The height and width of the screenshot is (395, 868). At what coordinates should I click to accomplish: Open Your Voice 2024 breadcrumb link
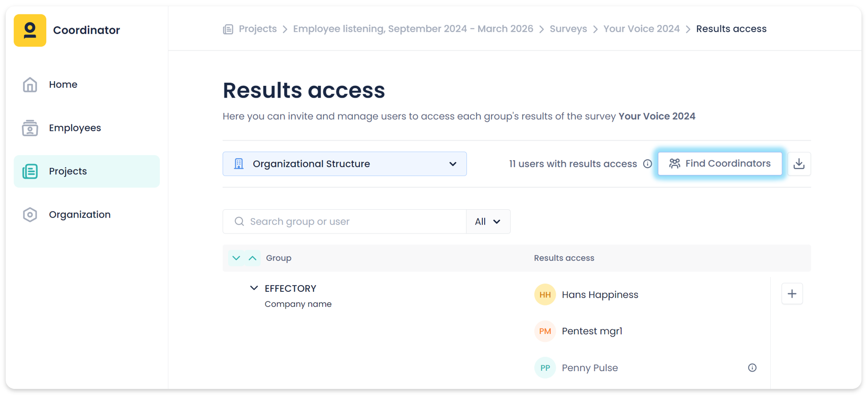point(641,29)
